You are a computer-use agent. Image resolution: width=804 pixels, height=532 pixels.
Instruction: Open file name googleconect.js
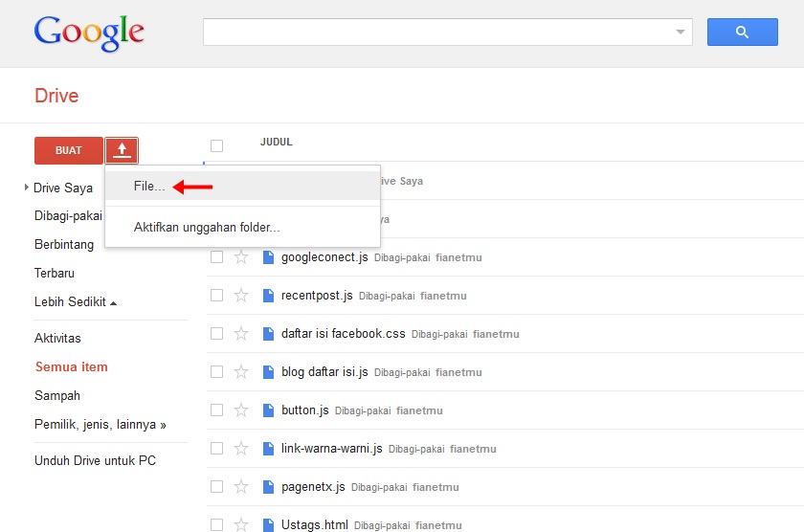tap(324, 257)
